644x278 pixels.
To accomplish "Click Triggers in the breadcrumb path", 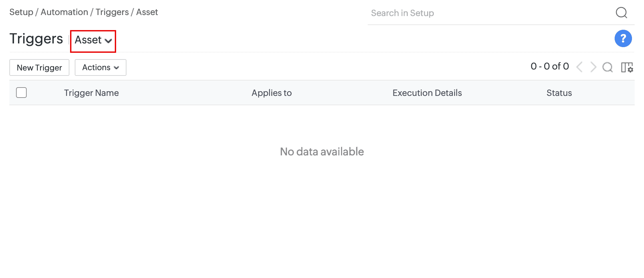I will click(x=112, y=12).
